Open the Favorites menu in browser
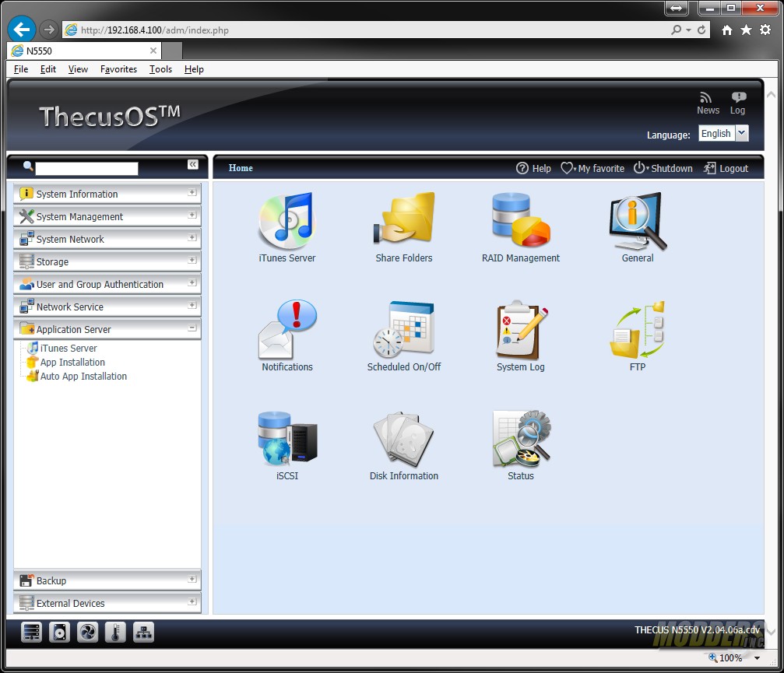This screenshot has height=673, width=784. click(x=118, y=69)
